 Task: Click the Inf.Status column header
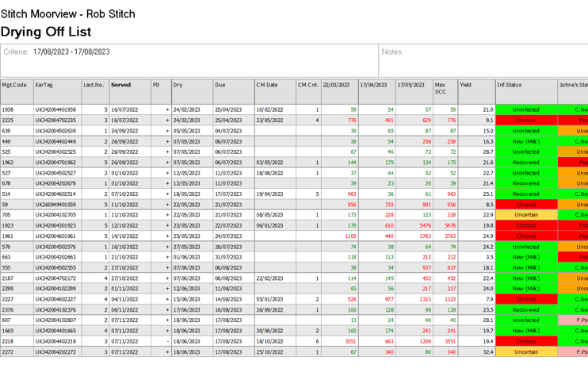[510, 85]
